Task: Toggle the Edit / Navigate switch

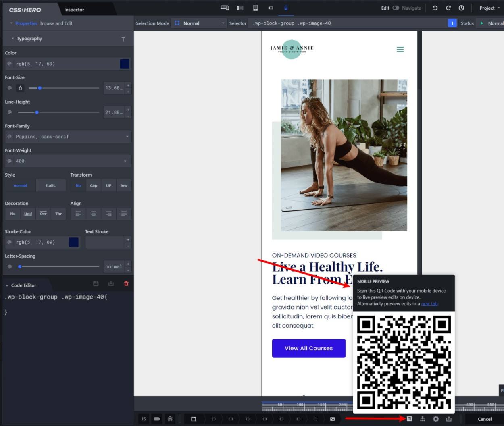Action: [x=396, y=8]
